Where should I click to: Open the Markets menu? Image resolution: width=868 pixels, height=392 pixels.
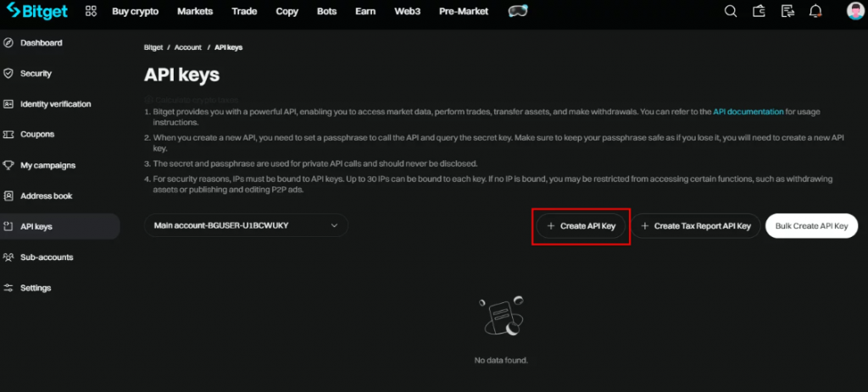click(195, 12)
